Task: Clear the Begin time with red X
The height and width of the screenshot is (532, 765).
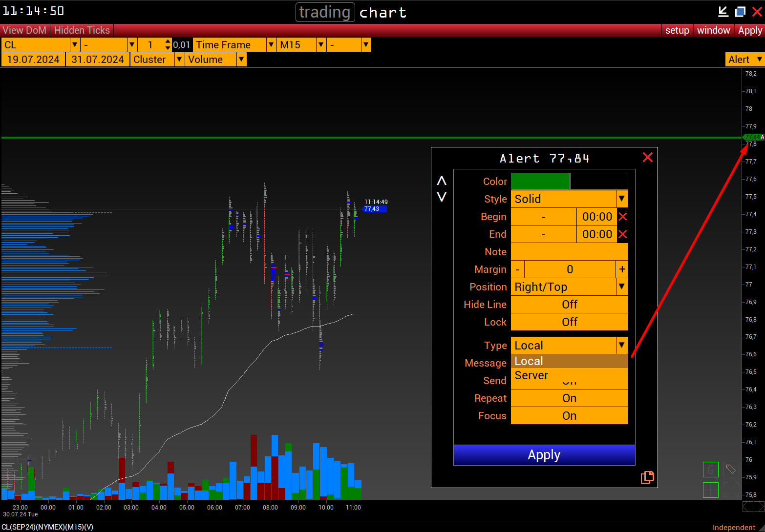Action: tap(622, 217)
